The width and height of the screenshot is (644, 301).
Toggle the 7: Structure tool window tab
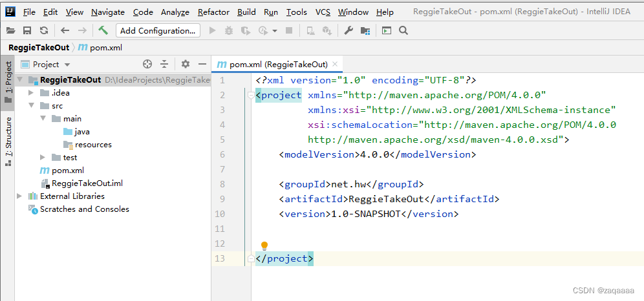[x=8, y=142]
